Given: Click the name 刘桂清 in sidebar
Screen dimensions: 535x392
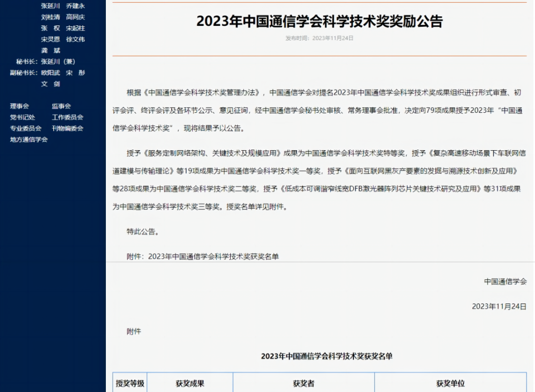Looking at the screenshot, I should pos(51,17).
